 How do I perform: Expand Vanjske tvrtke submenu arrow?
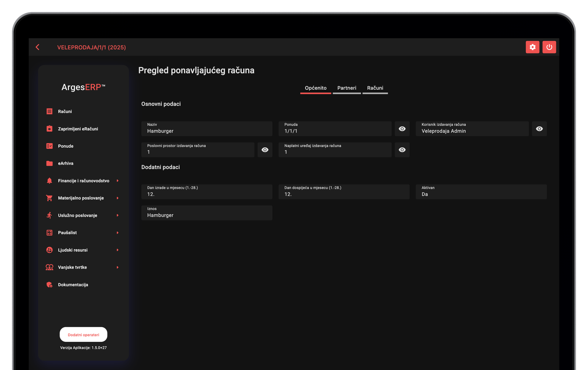coord(118,267)
